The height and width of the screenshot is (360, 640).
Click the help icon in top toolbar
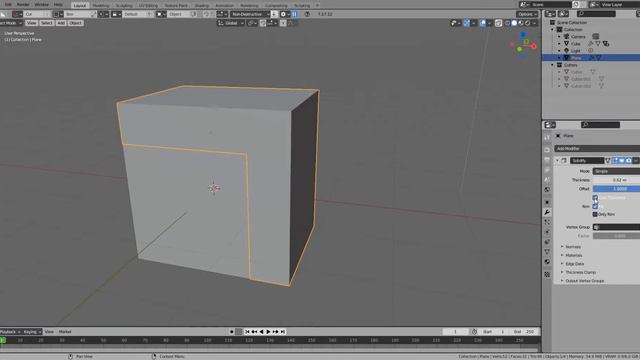[307, 14]
